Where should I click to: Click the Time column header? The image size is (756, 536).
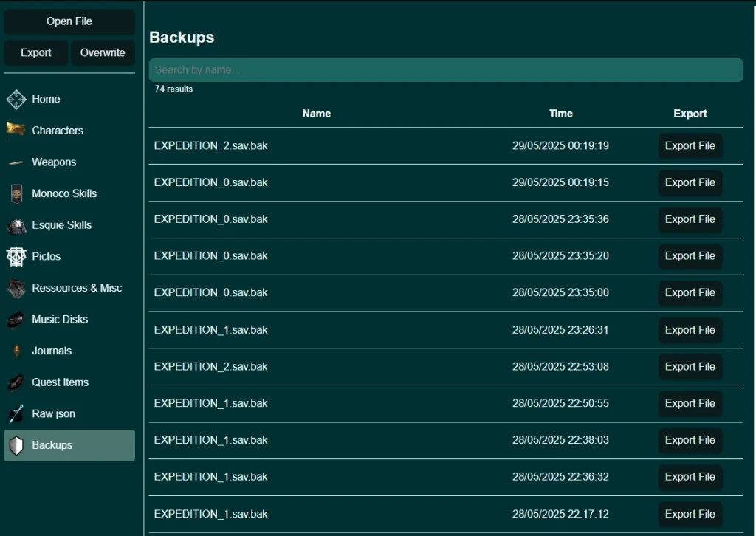[560, 114]
